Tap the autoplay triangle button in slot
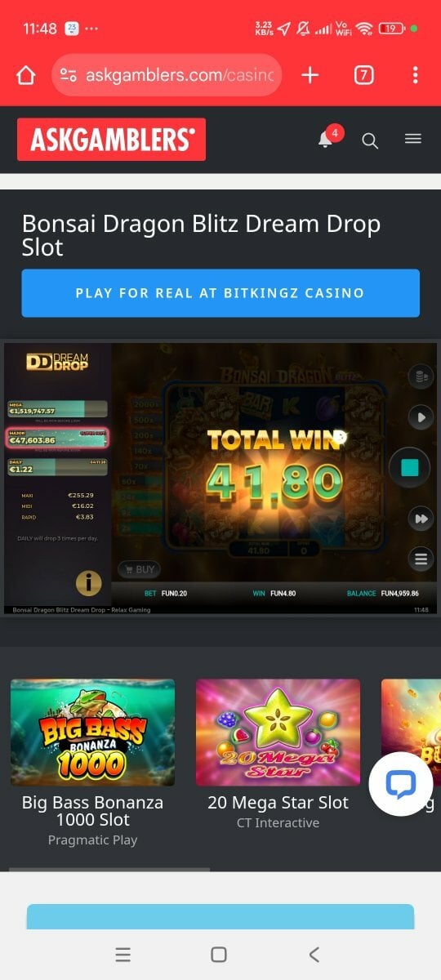 click(x=421, y=417)
